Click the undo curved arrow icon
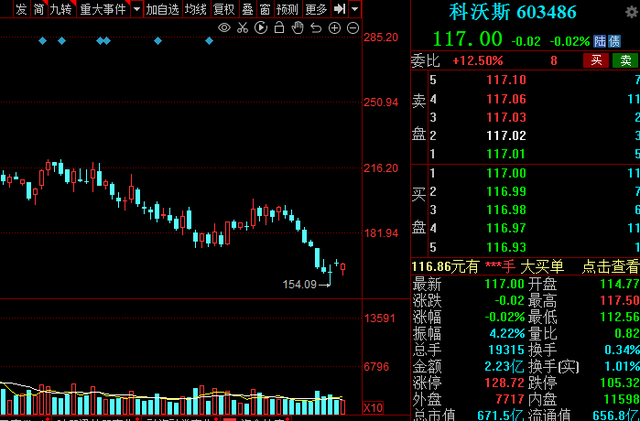 tap(316, 28)
